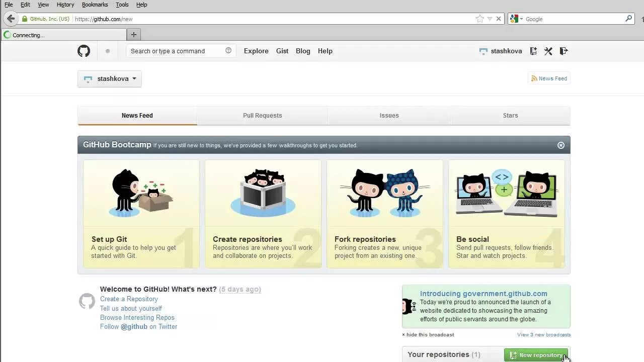This screenshot has height=362, width=644.
Task: Open new browser tab with plus
Action: tap(133, 35)
